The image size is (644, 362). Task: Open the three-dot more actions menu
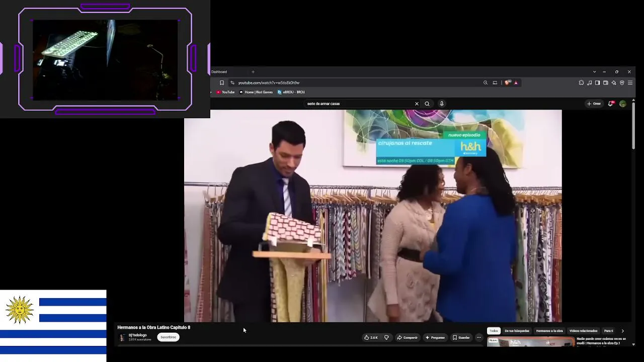479,337
